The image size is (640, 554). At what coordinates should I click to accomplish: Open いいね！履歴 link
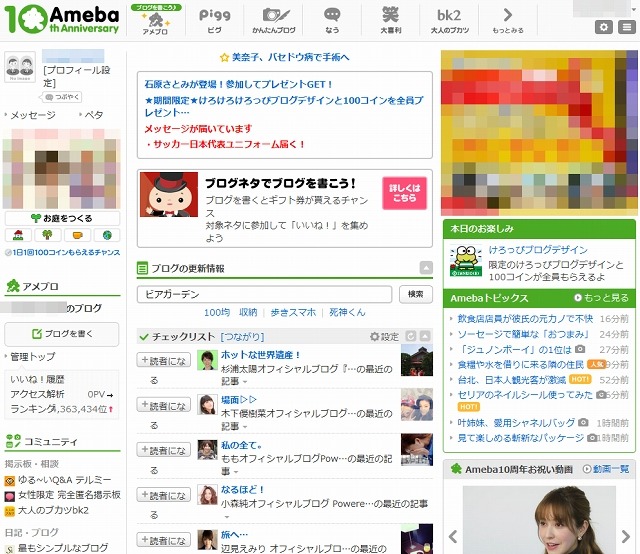(x=37, y=379)
